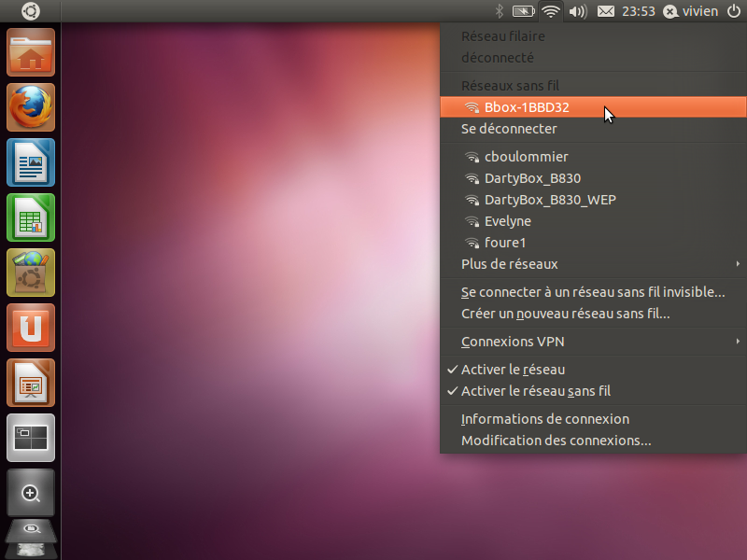Open Modification des connexions
747x560 pixels.
[x=593, y=441]
